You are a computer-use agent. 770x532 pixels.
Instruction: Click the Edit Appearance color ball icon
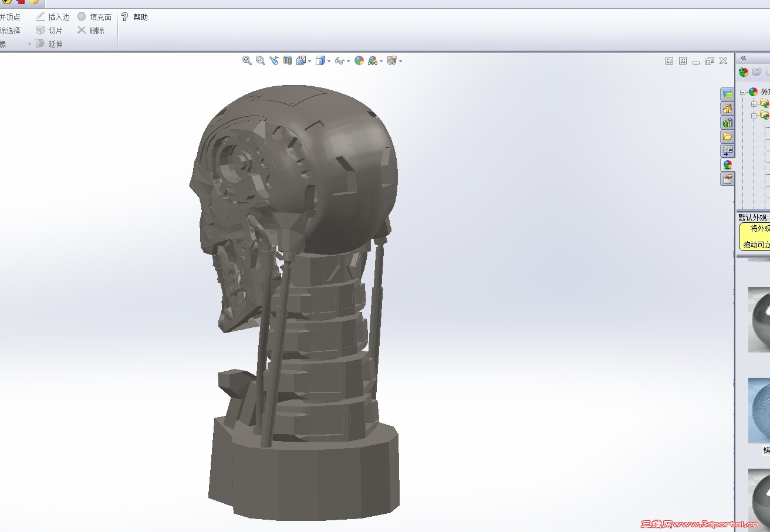point(359,60)
